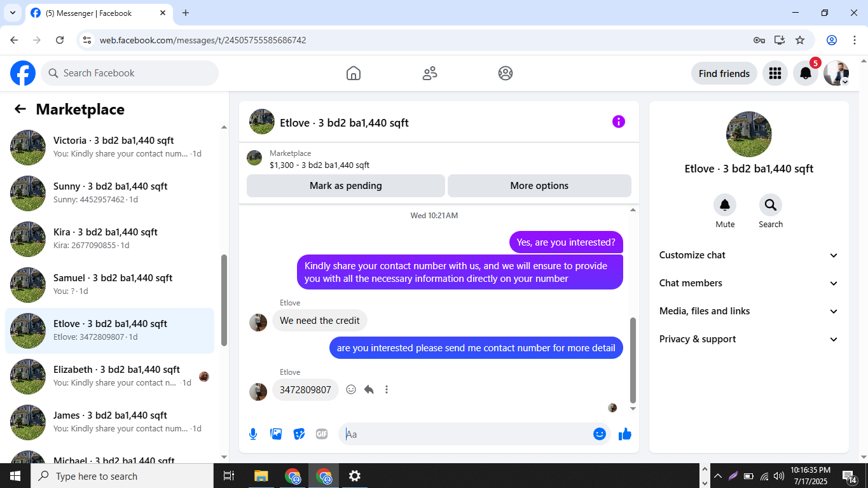Open the Friends icon in top navigation
Viewport: 868px width, 488px height.
click(x=430, y=73)
